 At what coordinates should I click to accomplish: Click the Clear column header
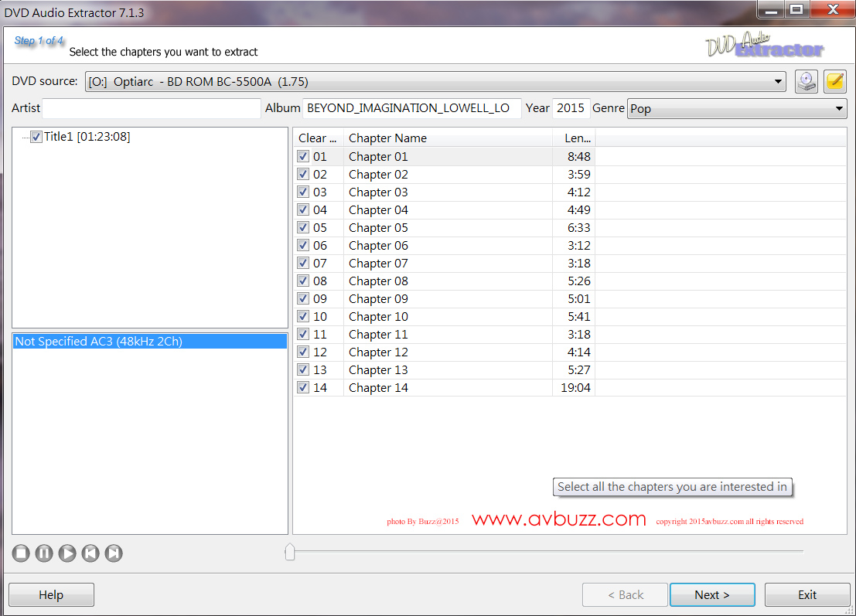(x=318, y=138)
